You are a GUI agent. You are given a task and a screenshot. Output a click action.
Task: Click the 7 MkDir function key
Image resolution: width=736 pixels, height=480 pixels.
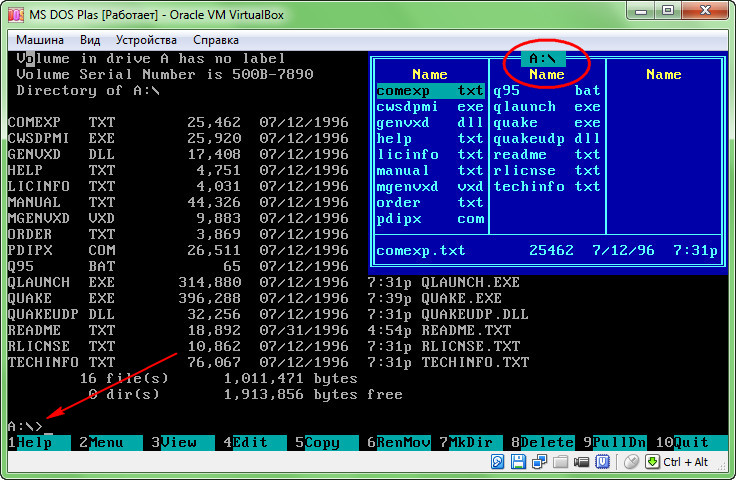[470, 442]
